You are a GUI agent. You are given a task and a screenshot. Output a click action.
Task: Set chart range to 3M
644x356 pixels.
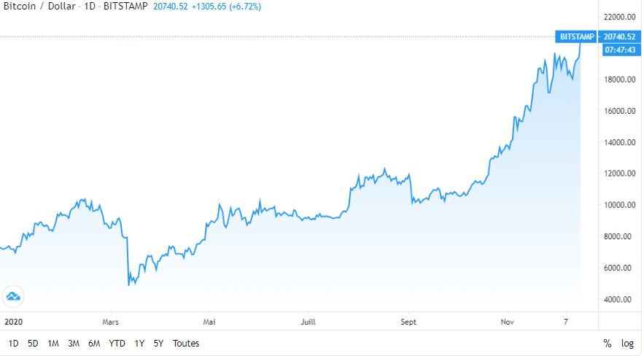tap(74, 343)
